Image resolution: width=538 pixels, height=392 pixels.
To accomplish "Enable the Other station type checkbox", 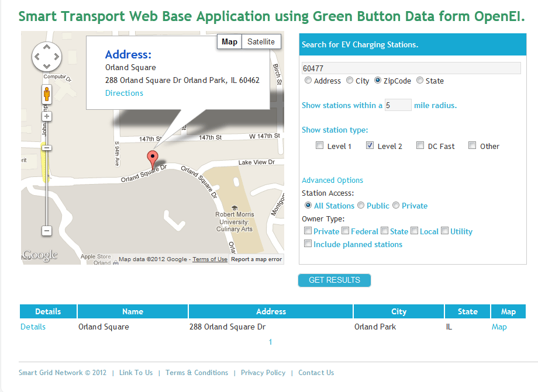I will click(x=472, y=145).
